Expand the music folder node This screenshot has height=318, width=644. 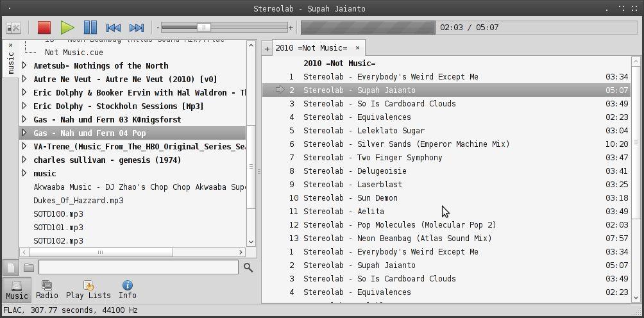pyautogui.click(x=24, y=173)
